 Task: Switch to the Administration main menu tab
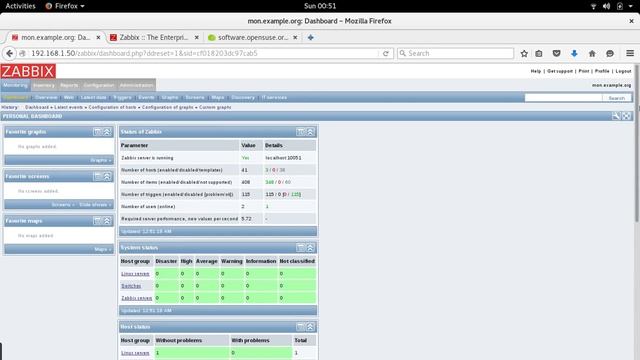click(136, 85)
